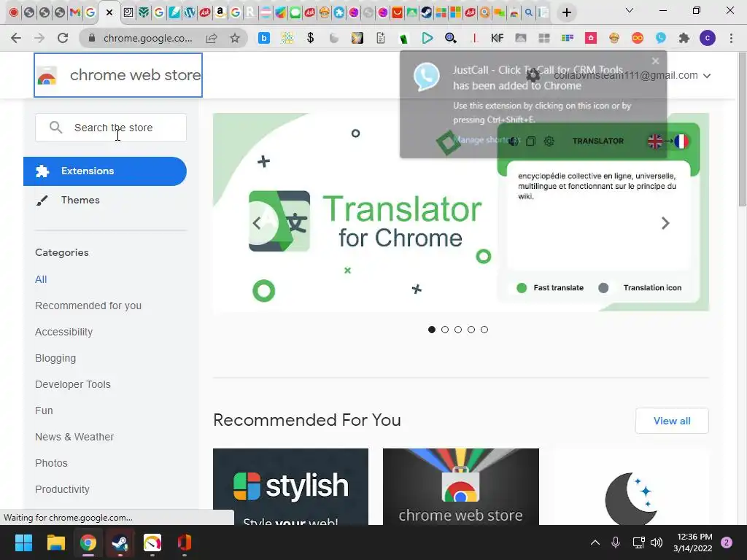Image resolution: width=747 pixels, height=560 pixels.
Task: Expand the account email dropdown
Action: coord(707,76)
